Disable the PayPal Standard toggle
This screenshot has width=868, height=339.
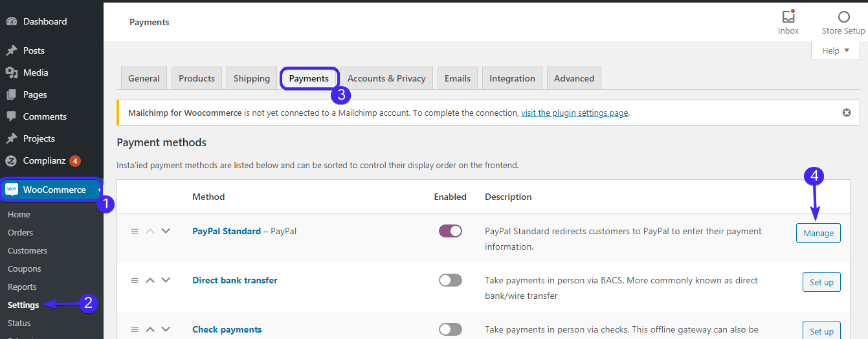point(451,231)
